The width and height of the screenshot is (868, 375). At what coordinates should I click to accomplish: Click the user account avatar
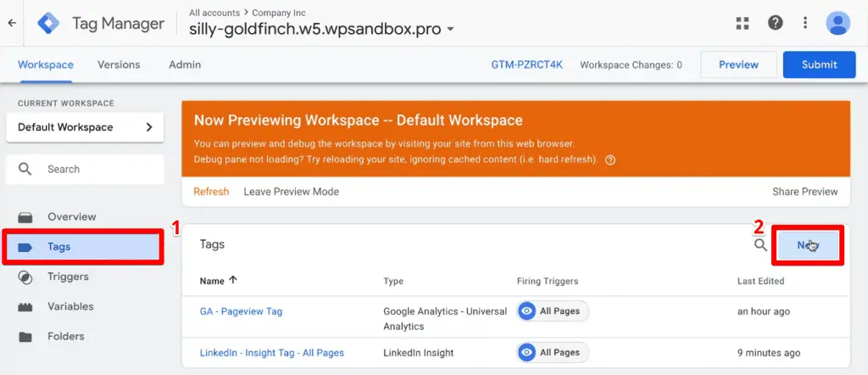coord(837,23)
